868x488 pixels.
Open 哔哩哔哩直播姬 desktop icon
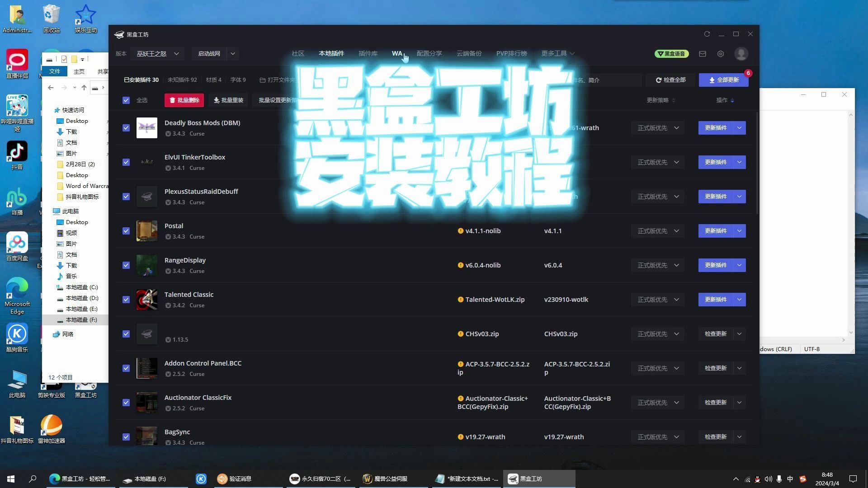(x=17, y=113)
